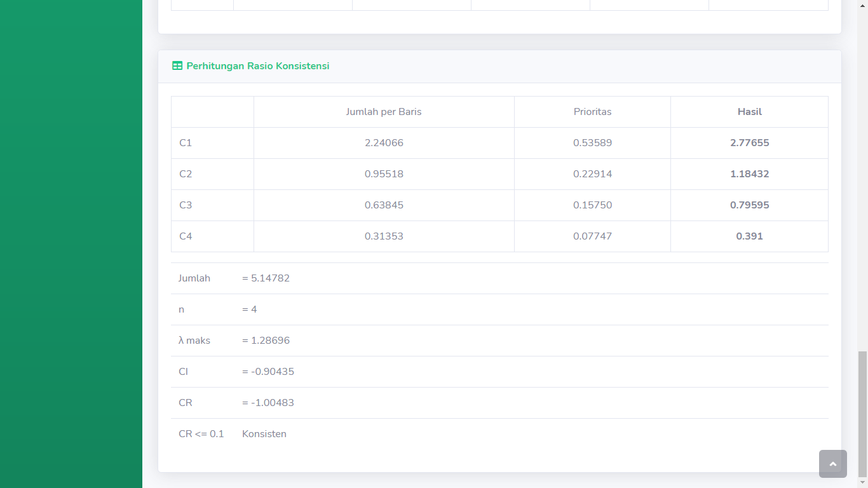This screenshot has height=488, width=868.
Task: Click priority value 0.15750
Action: click(x=592, y=205)
